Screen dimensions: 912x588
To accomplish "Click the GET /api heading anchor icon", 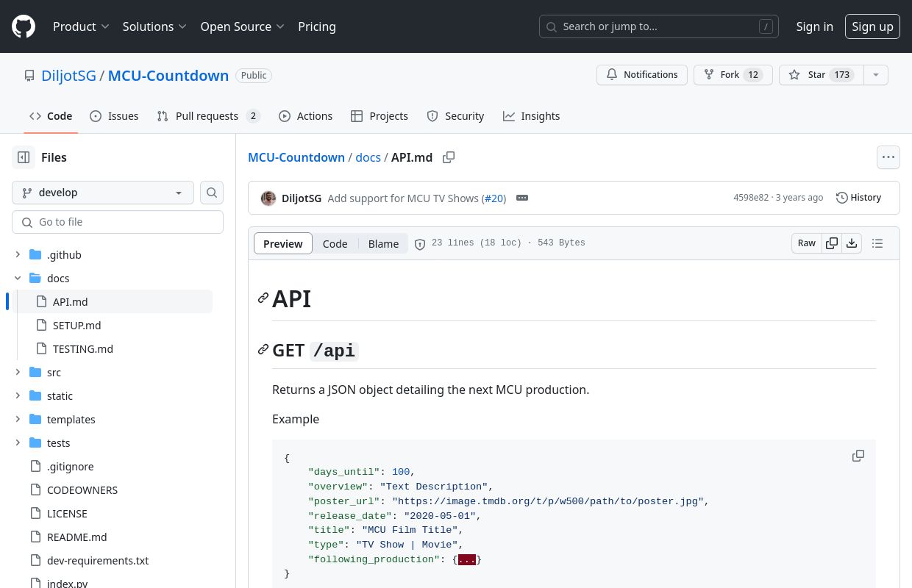I will pos(263,350).
